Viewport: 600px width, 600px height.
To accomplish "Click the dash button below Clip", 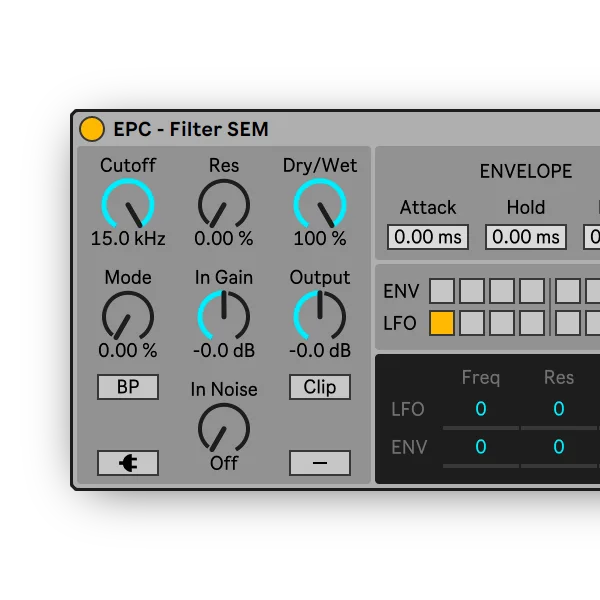I will [320, 463].
